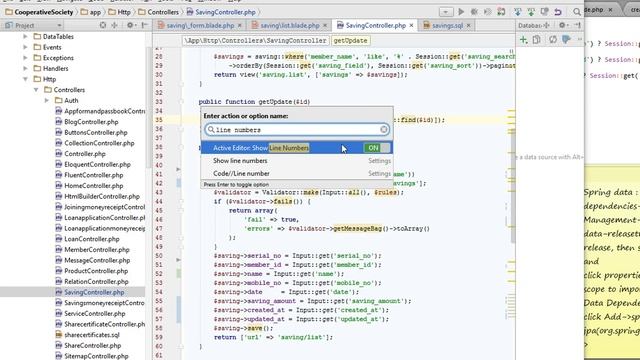Click the Run button in the toolbar
The height and width of the screenshot is (360, 640).
[x=461, y=12]
